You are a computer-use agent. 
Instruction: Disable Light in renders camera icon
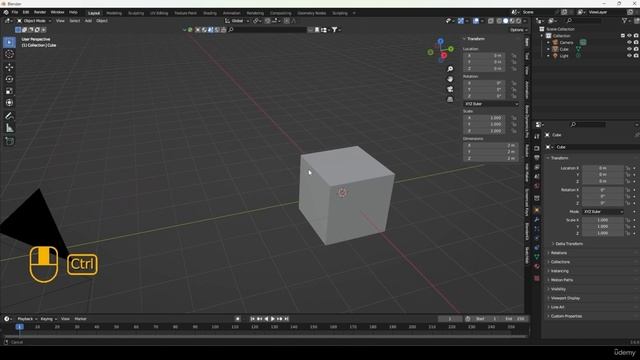click(636, 56)
